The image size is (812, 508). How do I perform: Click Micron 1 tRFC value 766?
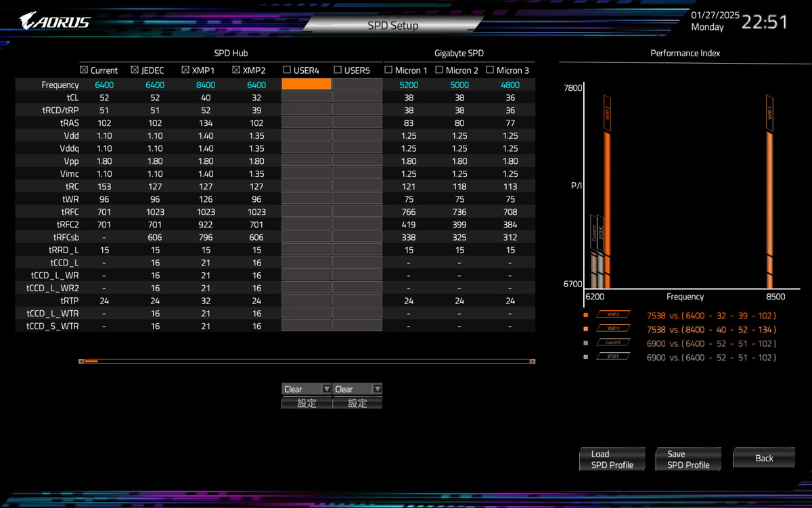pyautogui.click(x=409, y=211)
